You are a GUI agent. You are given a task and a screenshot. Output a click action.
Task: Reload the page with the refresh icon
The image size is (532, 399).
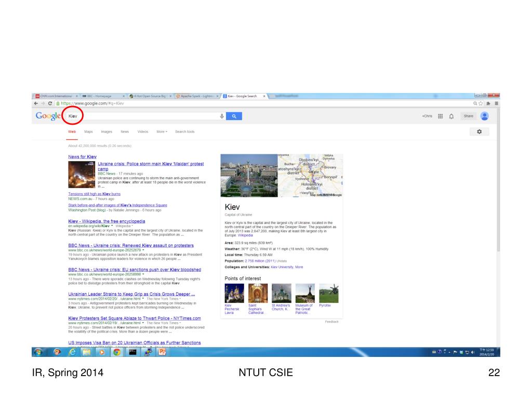pyautogui.click(x=50, y=103)
